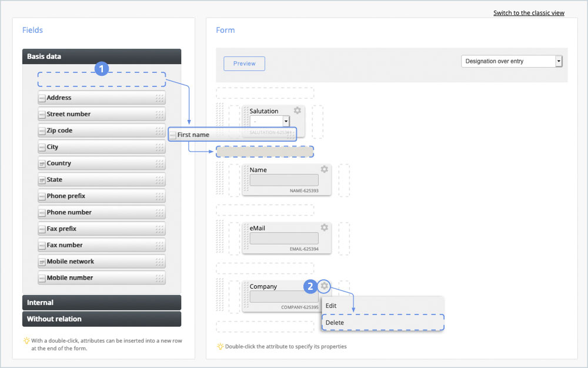Click the gear icon on Salutation field
This screenshot has height=368, width=588.
point(298,111)
